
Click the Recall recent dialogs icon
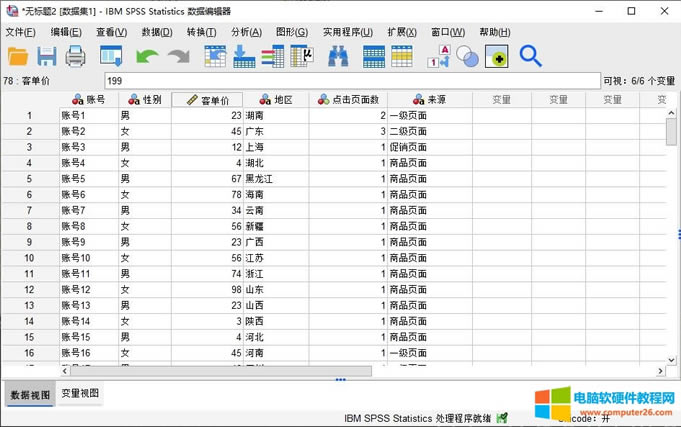pyautogui.click(x=110, y=57)
